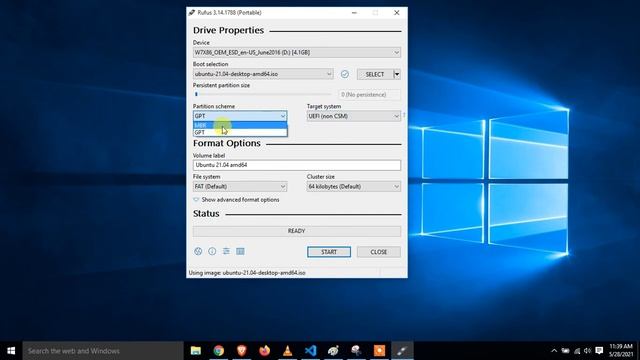Open the Cluster size dropdown
Image resolution: width=640 pixels, height=360 pixels.
click(x=353, y=187)
